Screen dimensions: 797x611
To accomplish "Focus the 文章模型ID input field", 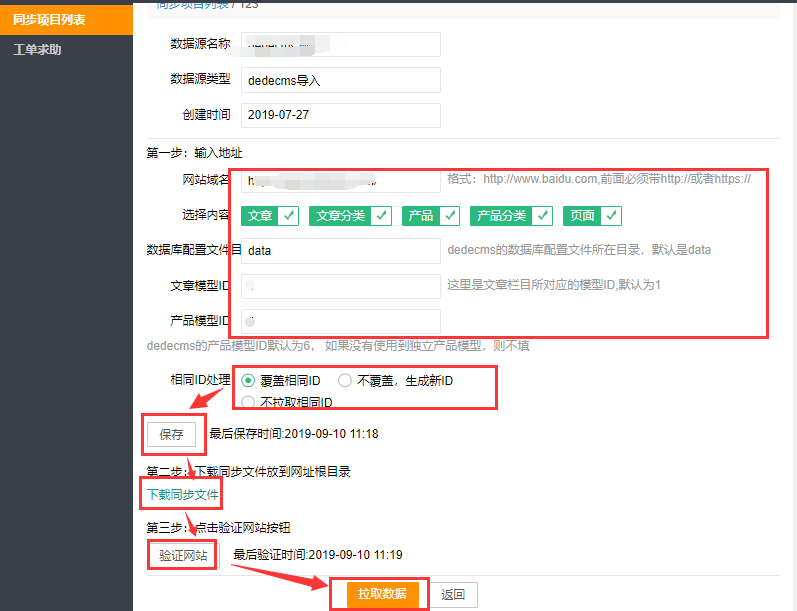I will point(340,286).
